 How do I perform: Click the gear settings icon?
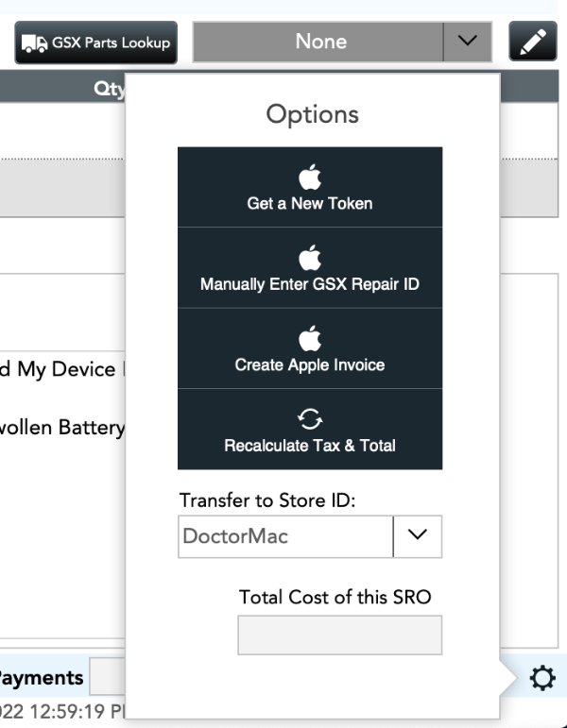[x=542, y=678]
